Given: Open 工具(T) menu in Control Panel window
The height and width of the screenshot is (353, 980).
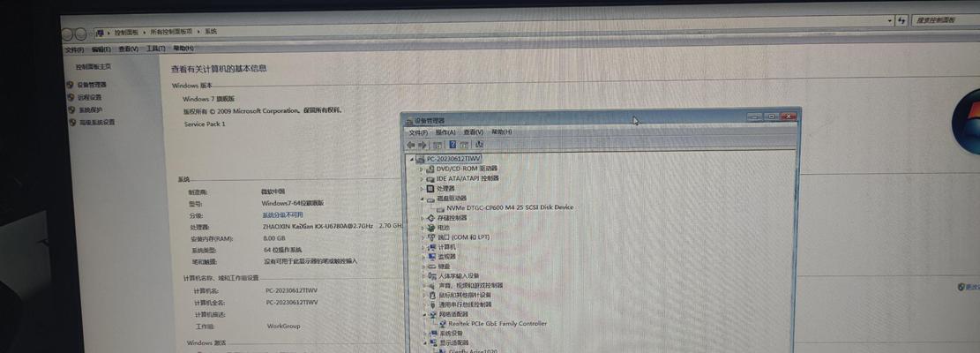Looking at the screenshot, I should [155, 49].
